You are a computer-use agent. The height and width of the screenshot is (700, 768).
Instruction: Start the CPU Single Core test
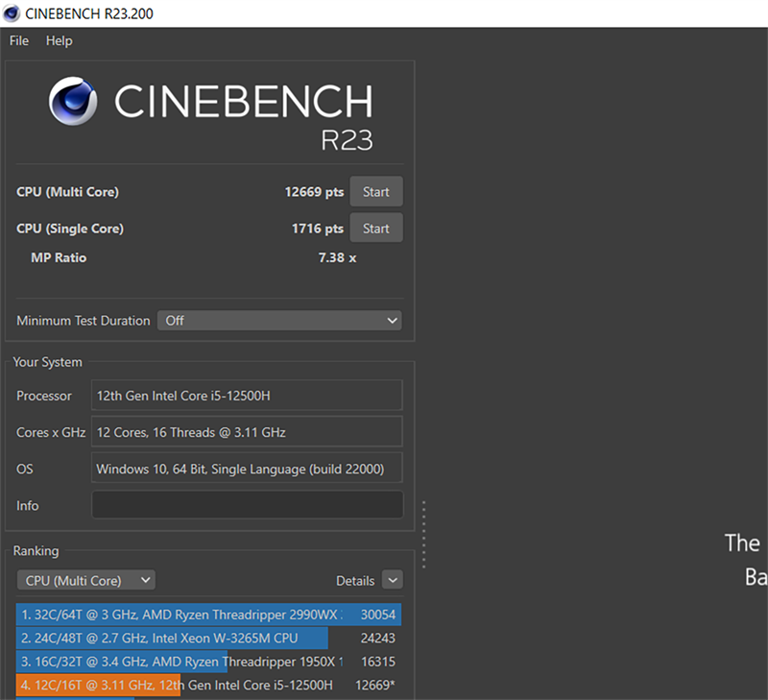point(376,228)
